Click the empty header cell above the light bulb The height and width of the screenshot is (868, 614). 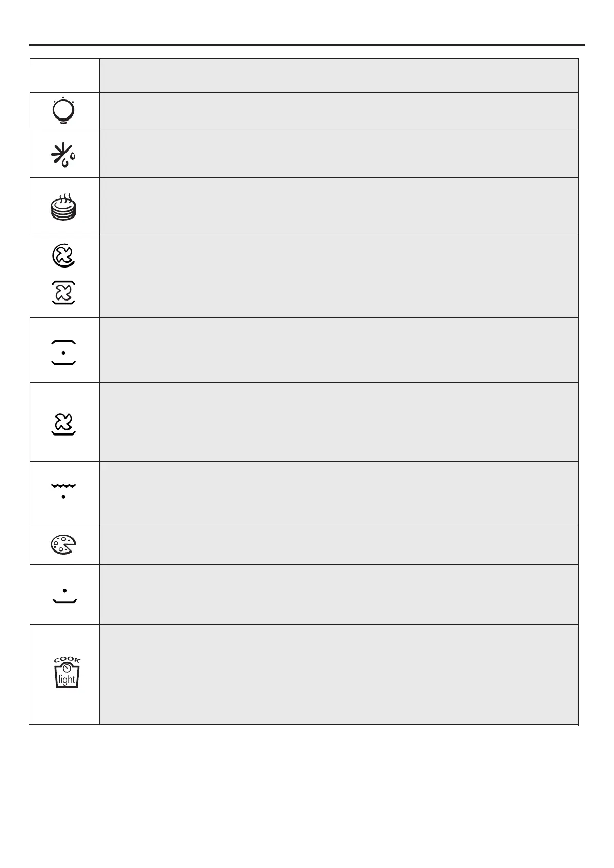point(64,75)
